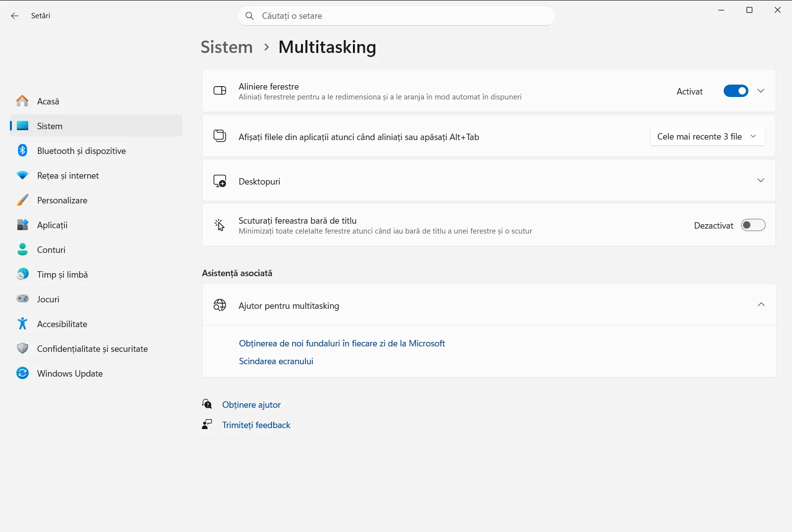This screenshot has height=532, width=792.
Task: Select Confidențialitate și securitate
Action: pos(96,348)
